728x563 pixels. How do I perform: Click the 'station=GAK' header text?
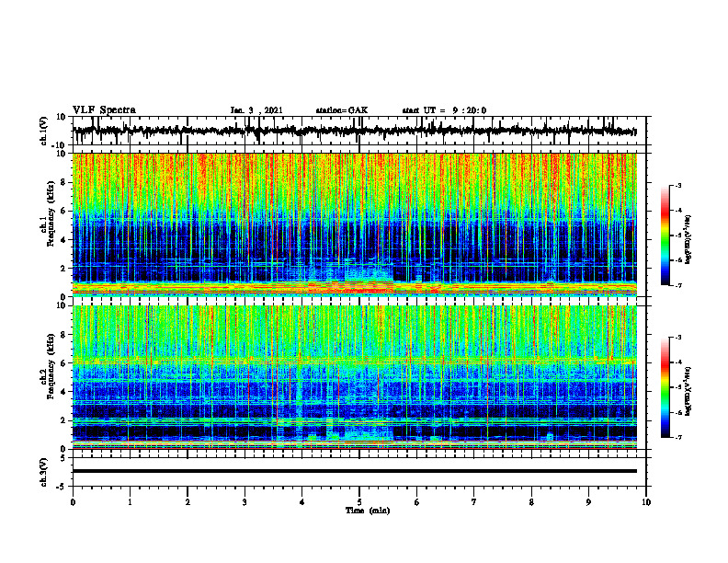342,110
